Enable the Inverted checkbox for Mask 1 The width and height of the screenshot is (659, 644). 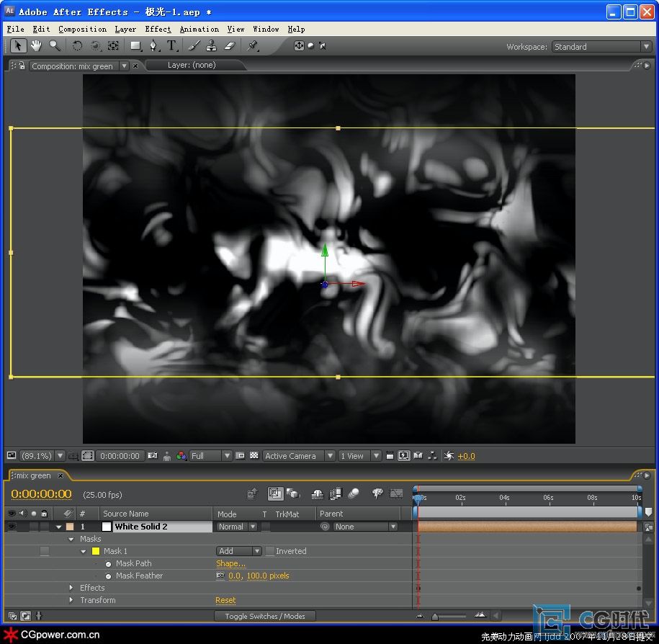click(270, 551)
